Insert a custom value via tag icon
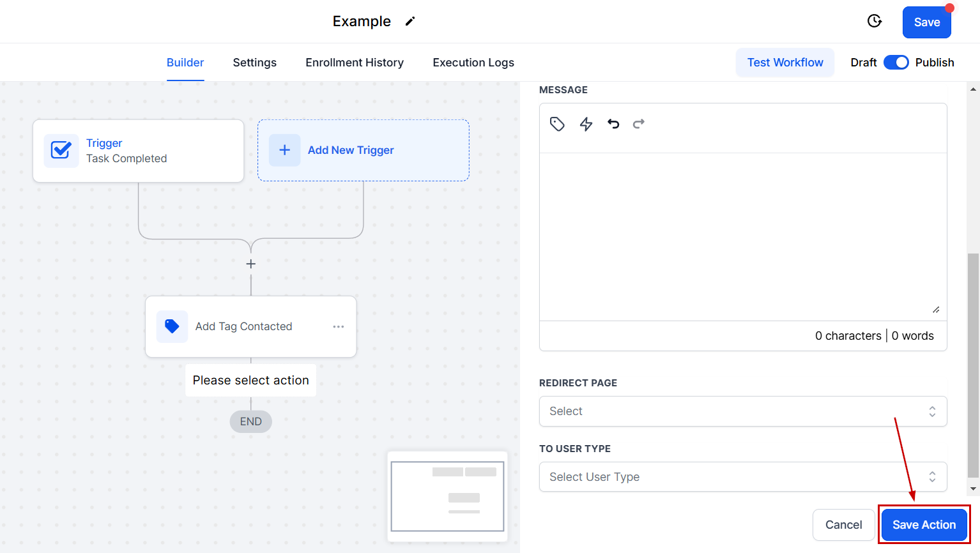Viewport: 980px width, 553px height. tap(557, 124)
